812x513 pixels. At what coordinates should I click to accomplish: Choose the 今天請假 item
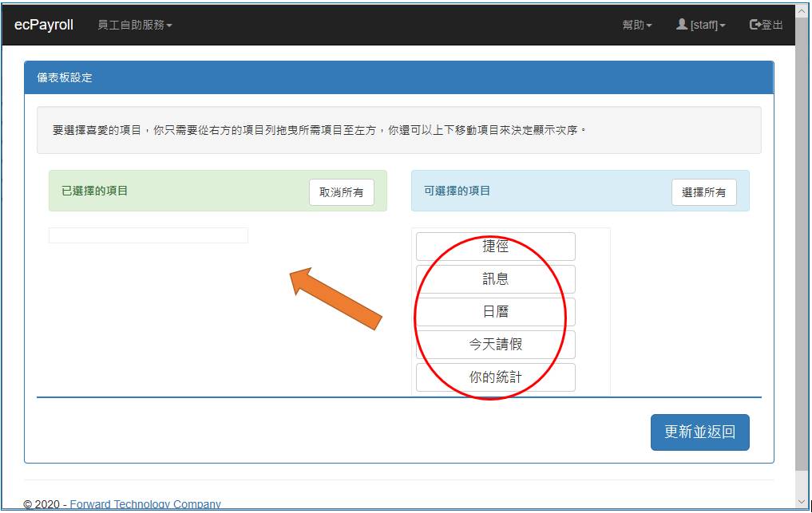pyautogui.click(x=495, y=345)
